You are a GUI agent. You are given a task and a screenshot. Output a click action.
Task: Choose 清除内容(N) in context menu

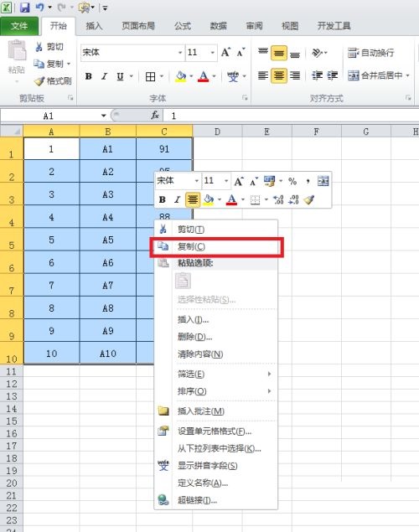tap(215, 354)
